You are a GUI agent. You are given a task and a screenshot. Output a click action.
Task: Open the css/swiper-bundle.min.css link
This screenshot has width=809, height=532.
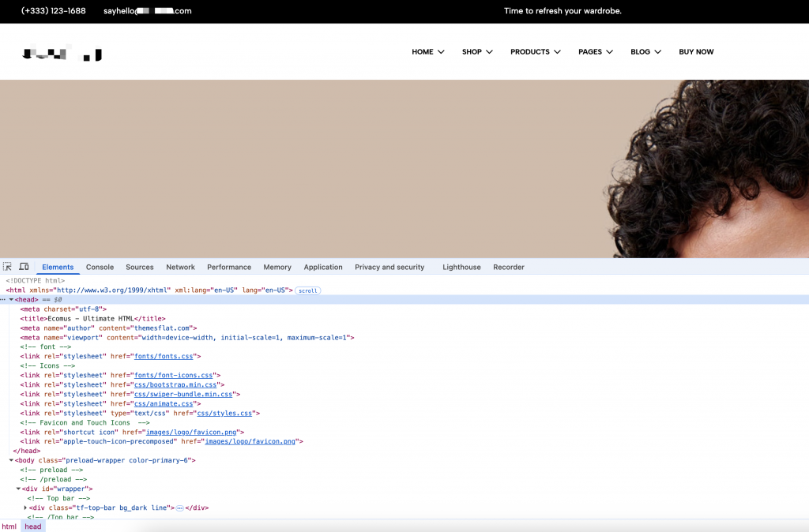point(183,395)
